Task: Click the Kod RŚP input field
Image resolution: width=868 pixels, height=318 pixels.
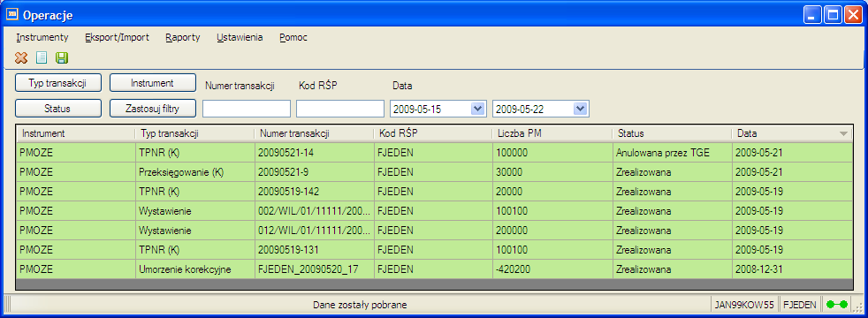Action: coord(340,109)
